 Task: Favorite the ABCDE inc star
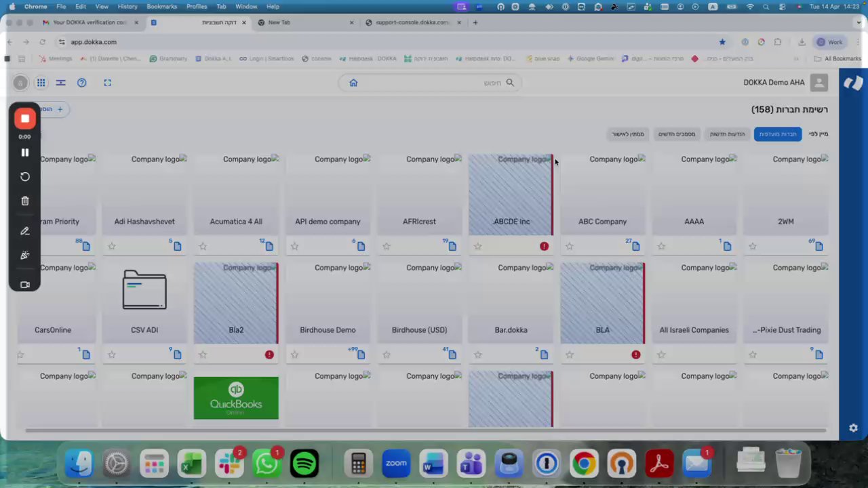coord(478,246)
